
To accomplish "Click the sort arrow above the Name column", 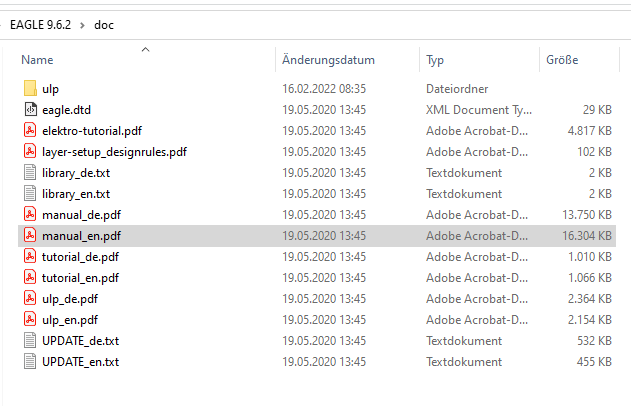I will (145, 48).
